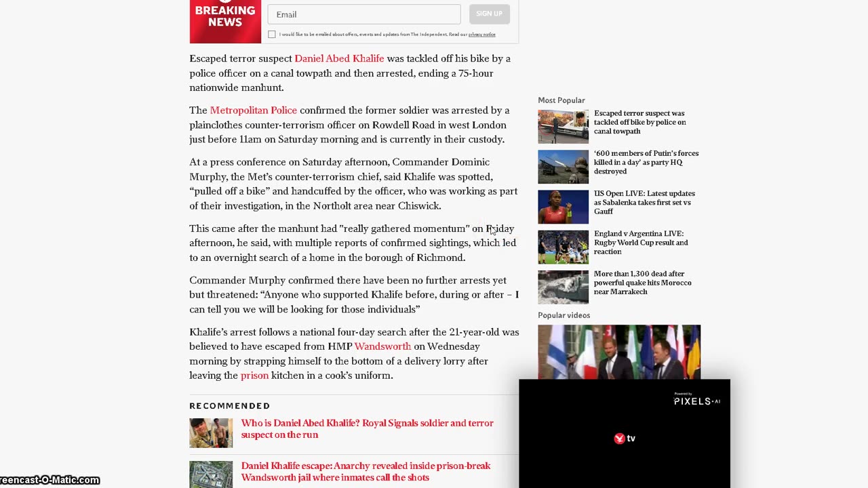Open 'Daniel Khalife escape: Anarchy revealed' recommended article

tap(366, 471)
